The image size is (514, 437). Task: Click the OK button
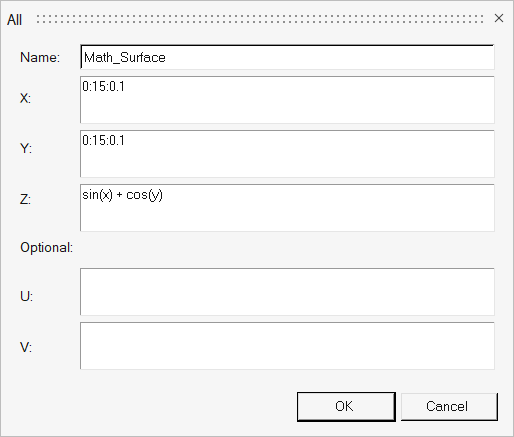pyautogui.click(x=346, y=407)
